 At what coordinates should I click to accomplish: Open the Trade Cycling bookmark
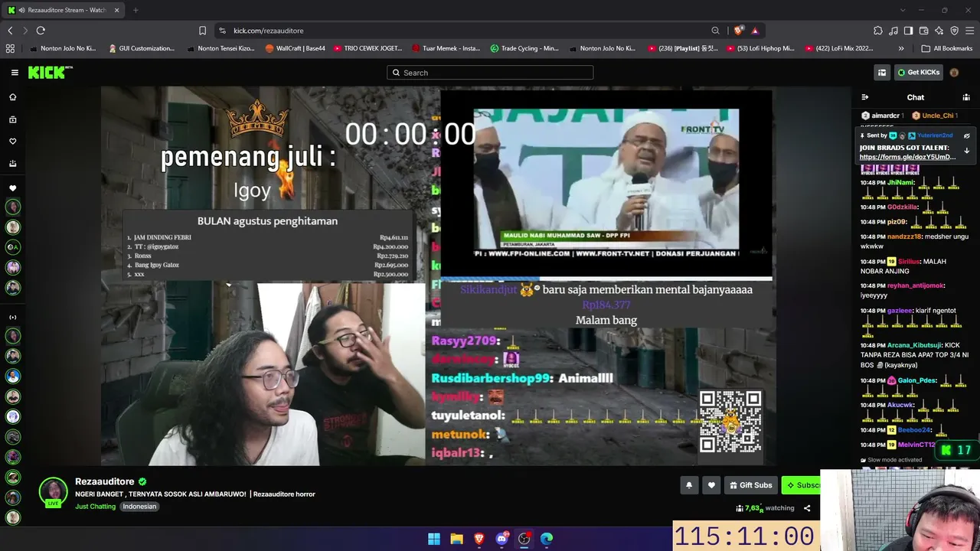[524, 48]
